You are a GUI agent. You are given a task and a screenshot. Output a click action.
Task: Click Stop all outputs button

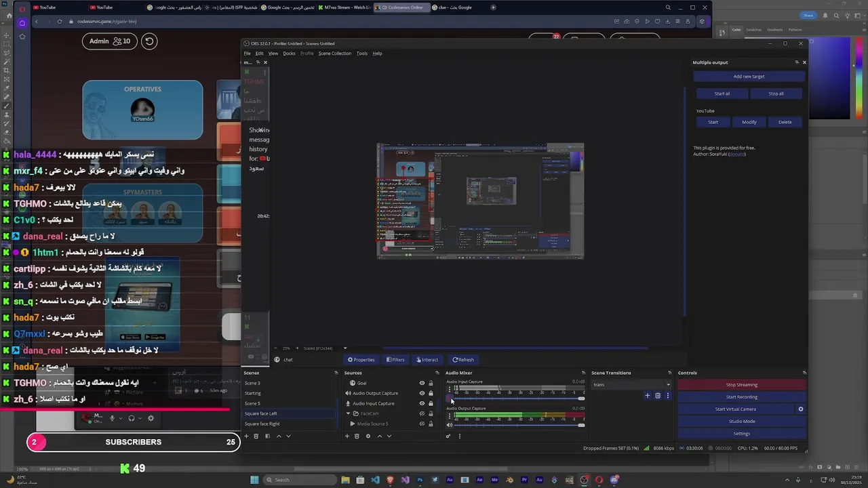click(x=776, y=94)
